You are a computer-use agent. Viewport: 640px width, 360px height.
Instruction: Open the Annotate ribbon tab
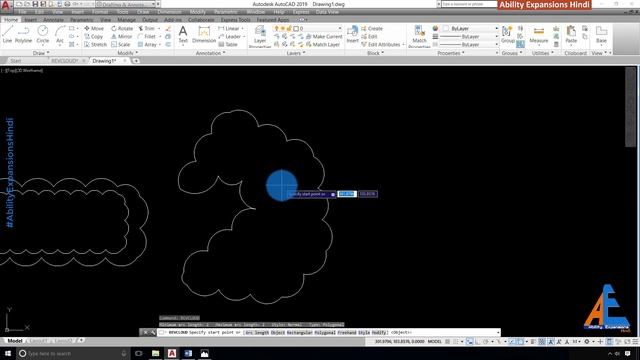pos(53,20)
